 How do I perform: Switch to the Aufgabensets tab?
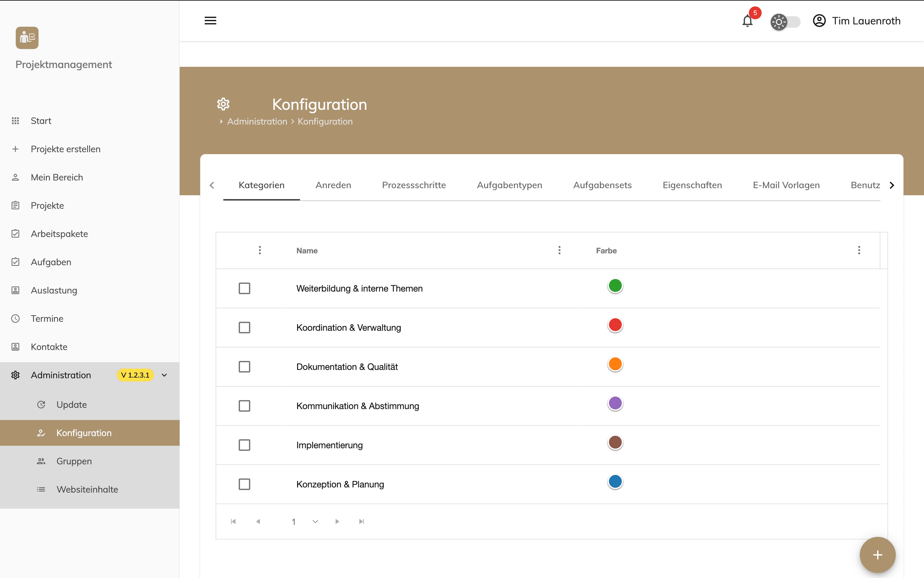coord(602,185)
